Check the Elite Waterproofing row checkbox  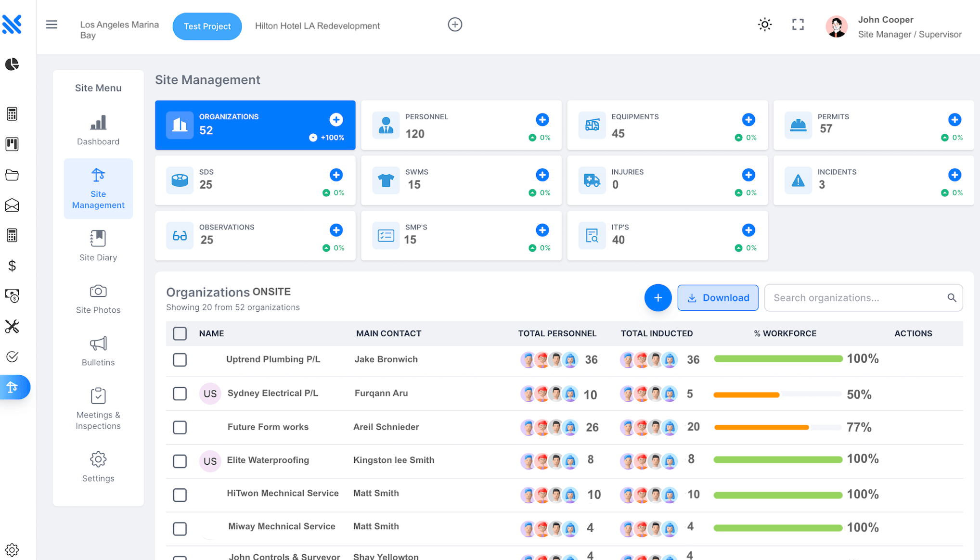coord(180,461)
